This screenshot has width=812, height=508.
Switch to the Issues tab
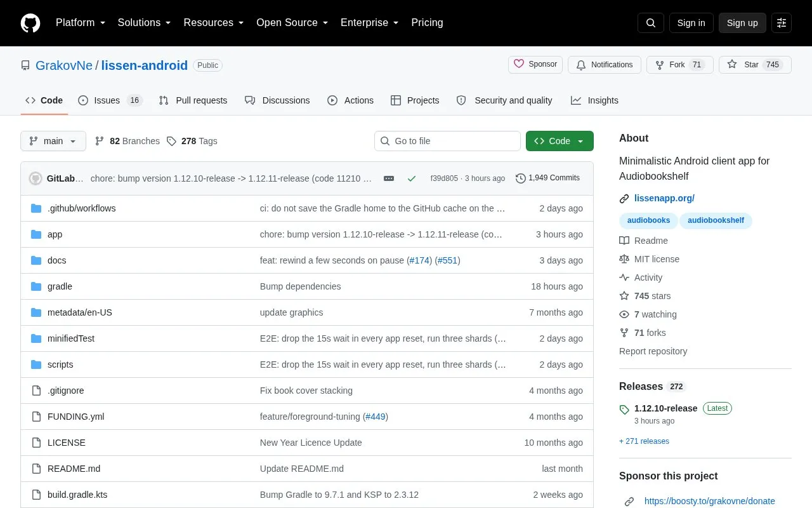pos(110,100)
